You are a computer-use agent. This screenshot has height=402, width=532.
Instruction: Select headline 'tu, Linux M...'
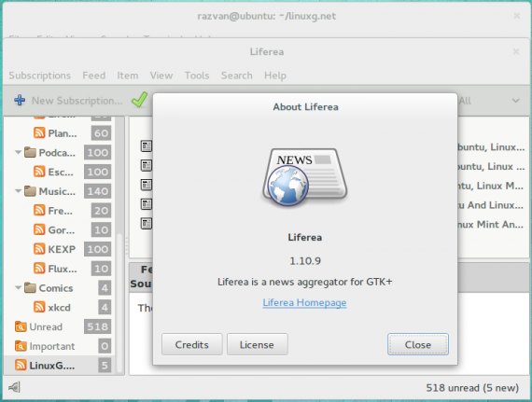tap(490, 186)
